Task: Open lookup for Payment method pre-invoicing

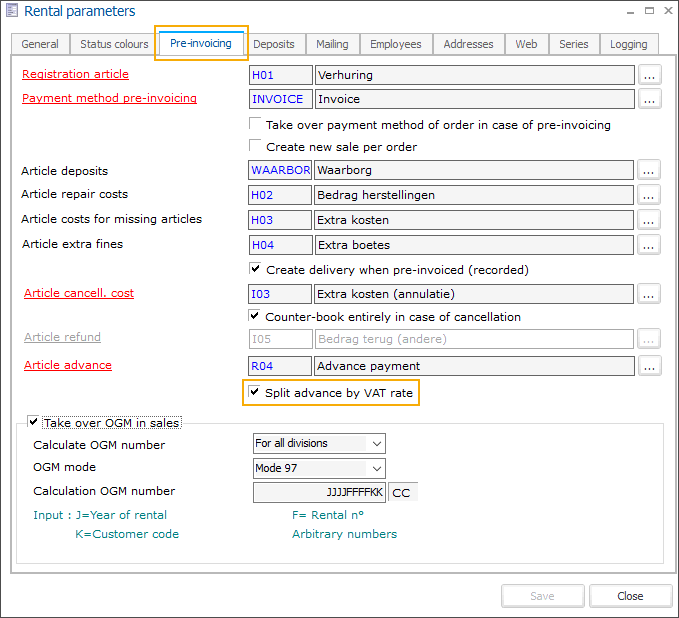Action: 650,99
